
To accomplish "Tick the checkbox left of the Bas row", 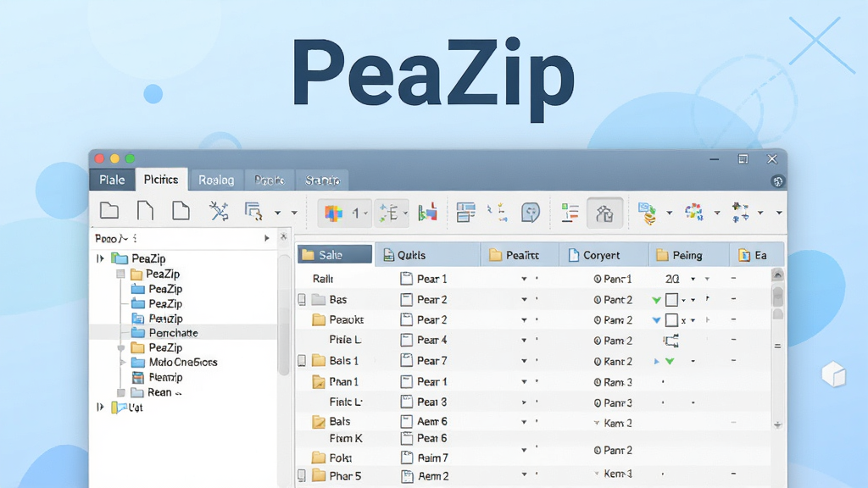I will 302,300.
